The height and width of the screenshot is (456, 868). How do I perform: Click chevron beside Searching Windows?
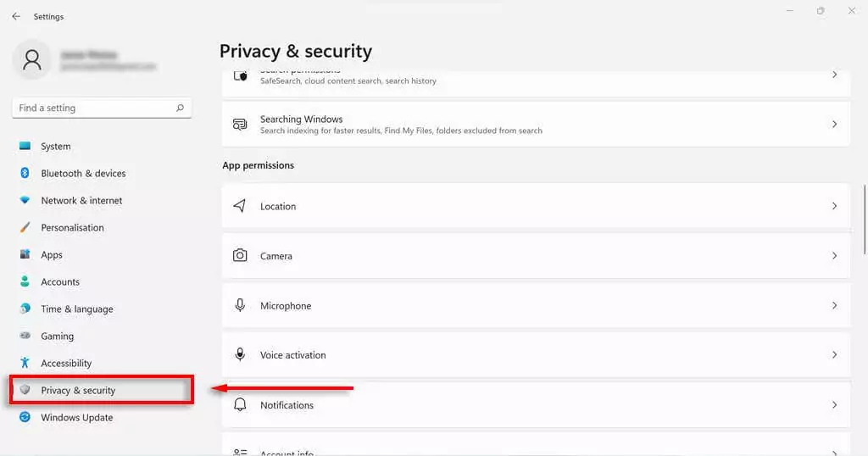pos(834,125)
